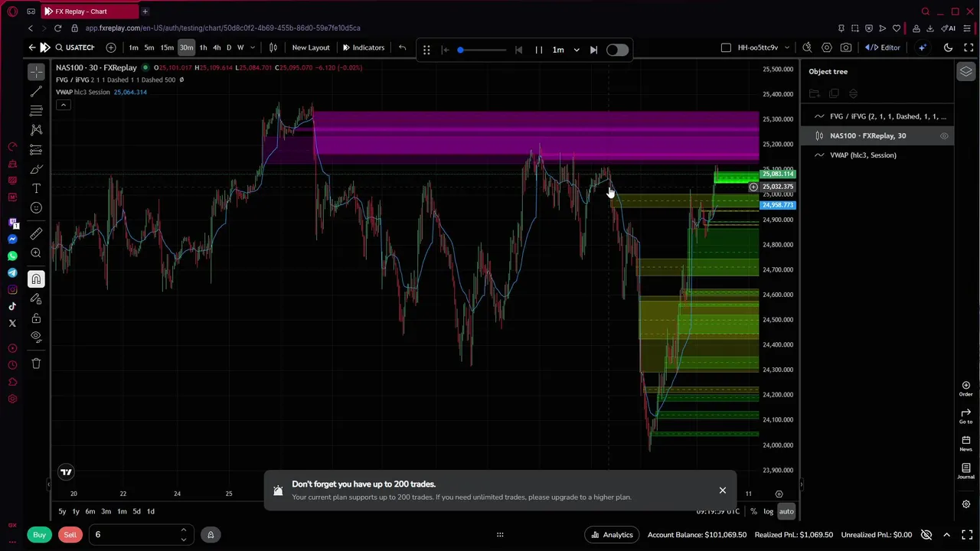Toggle stay-in-drawing-mode pencil lock
980x551 pixels.
(x=36, y=298)
